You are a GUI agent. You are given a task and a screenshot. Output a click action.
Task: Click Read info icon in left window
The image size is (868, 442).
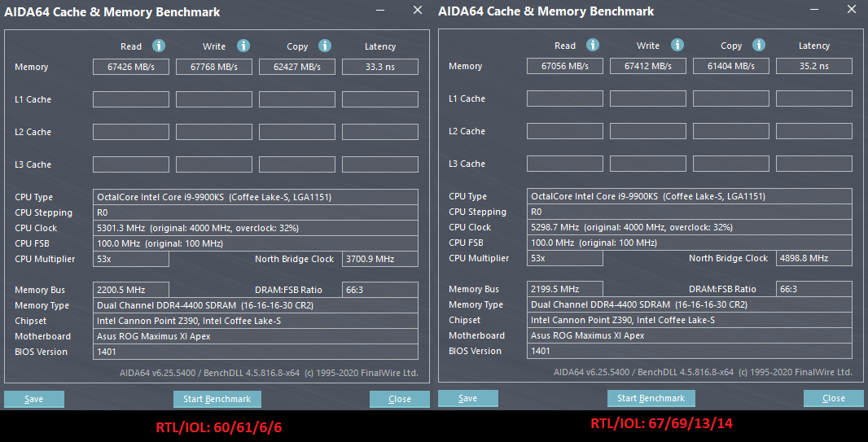coord(159,46)
